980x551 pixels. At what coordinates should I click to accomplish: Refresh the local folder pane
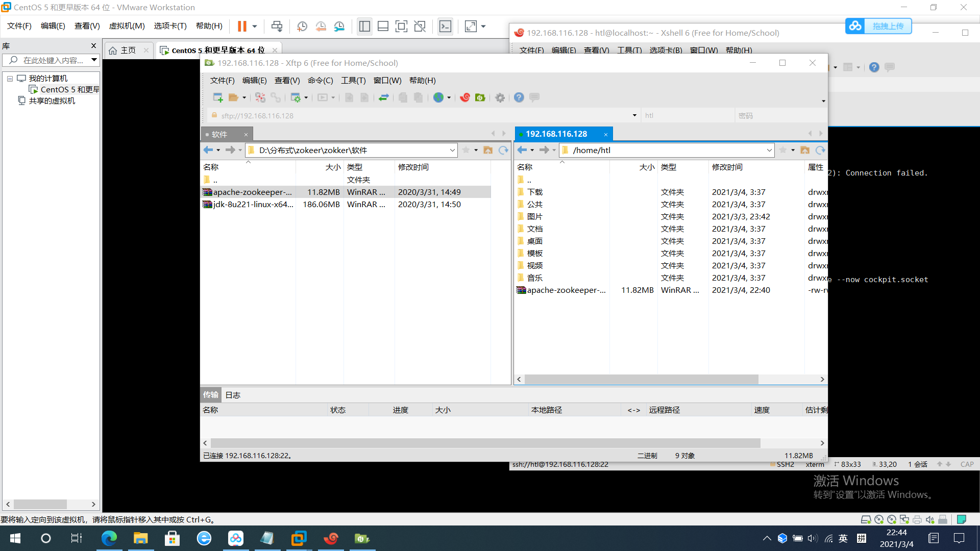pos(503,150)
